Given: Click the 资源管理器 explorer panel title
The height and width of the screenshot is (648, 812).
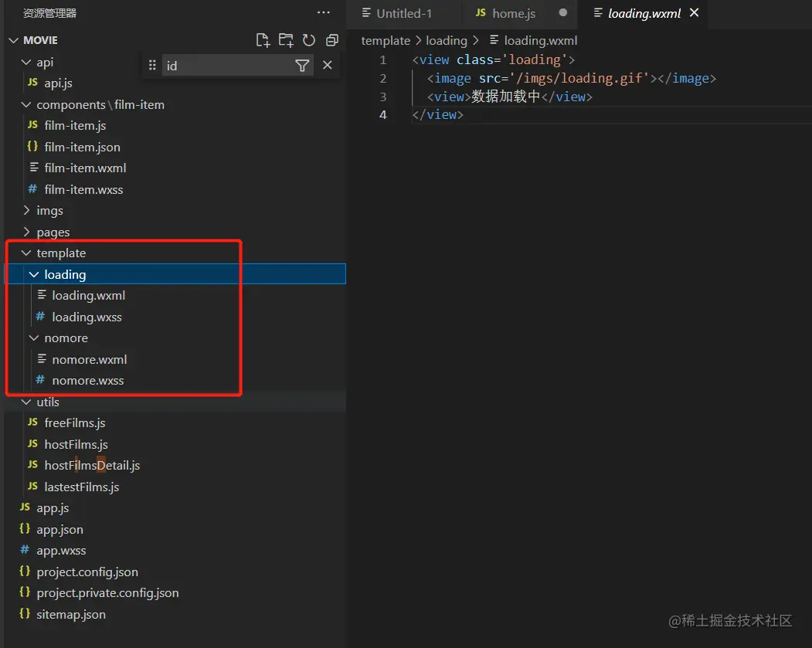Looking at the screenshot, I should click(x=49, y=13).
